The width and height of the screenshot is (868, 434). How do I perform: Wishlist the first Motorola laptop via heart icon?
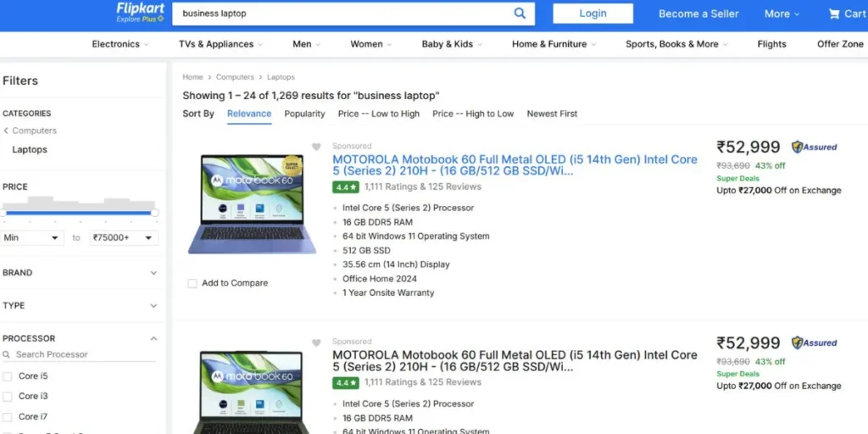316,147
